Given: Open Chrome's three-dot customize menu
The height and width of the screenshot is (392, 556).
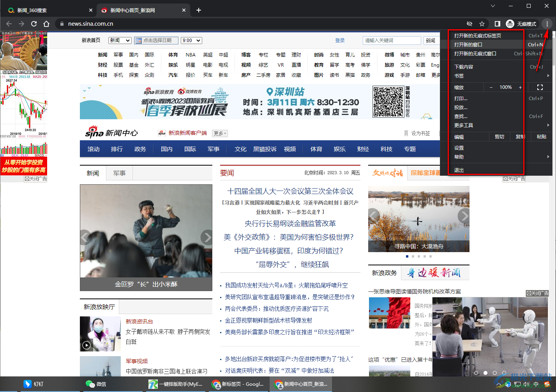Looking at the screenshot, I should point(547,24).
